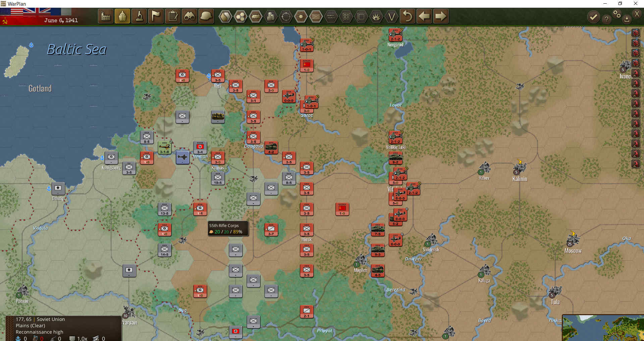Click the United Kingdom flag
Screen dimensions: 644x341
37,12
